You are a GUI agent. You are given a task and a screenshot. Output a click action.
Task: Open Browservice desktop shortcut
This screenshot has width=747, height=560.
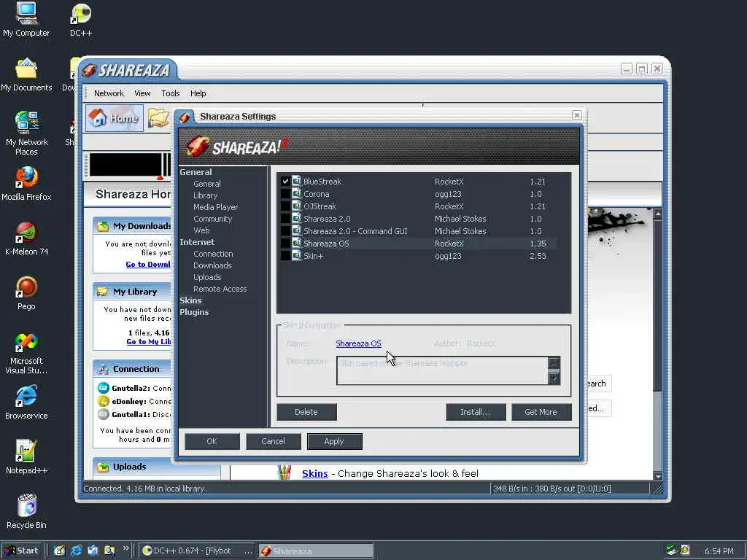(26, 402)
